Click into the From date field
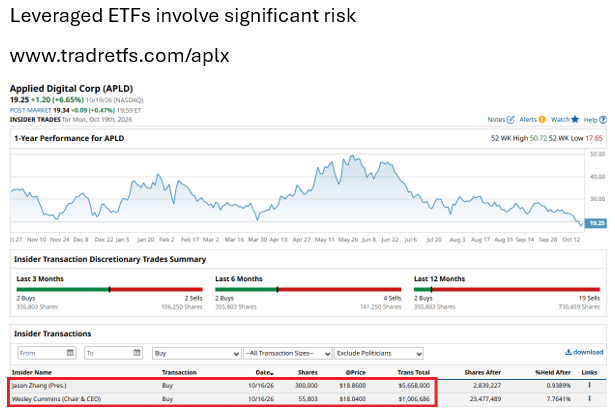 tap(47, 353)
